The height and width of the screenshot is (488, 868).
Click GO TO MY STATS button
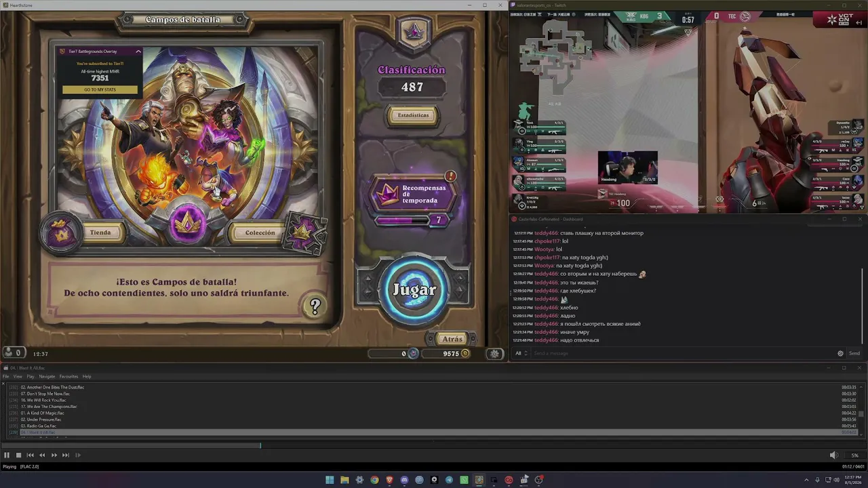(100, 89)
